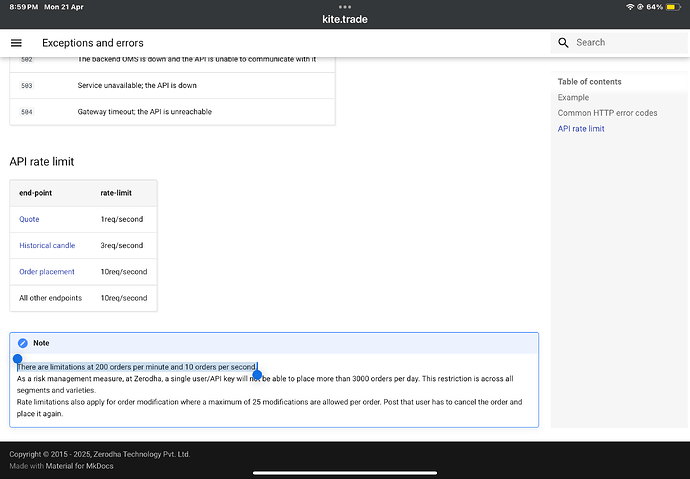Select API rate limit in table of contents
The height and width of the screenshot is (479, 690).
tap(581, 129)
